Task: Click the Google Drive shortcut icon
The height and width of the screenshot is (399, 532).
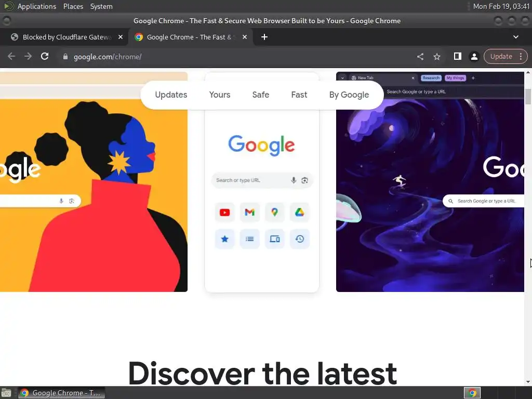Action: [300, 212]
